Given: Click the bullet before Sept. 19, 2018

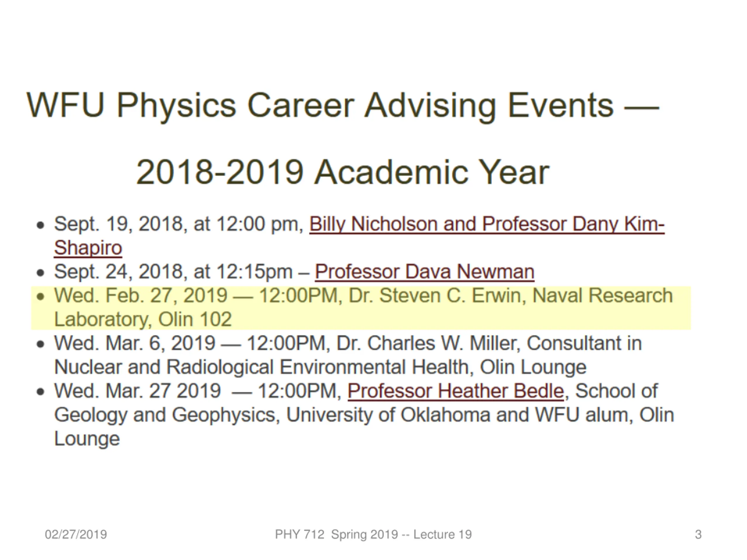Looking at the screenshot, I should pyautogui.click(x=41, y=225).
